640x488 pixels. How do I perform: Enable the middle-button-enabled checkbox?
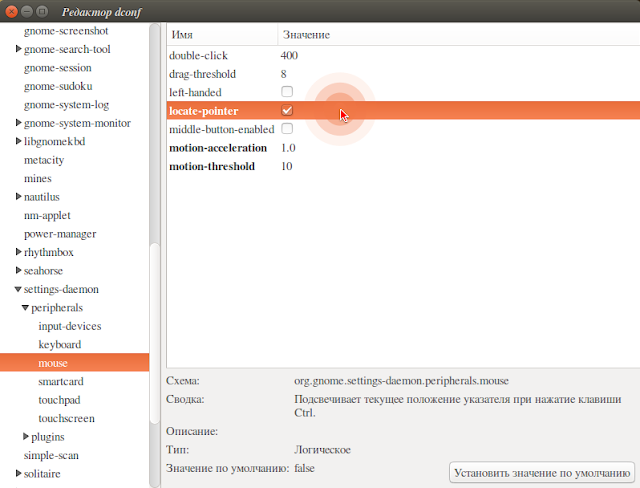[x=287, y=129]
